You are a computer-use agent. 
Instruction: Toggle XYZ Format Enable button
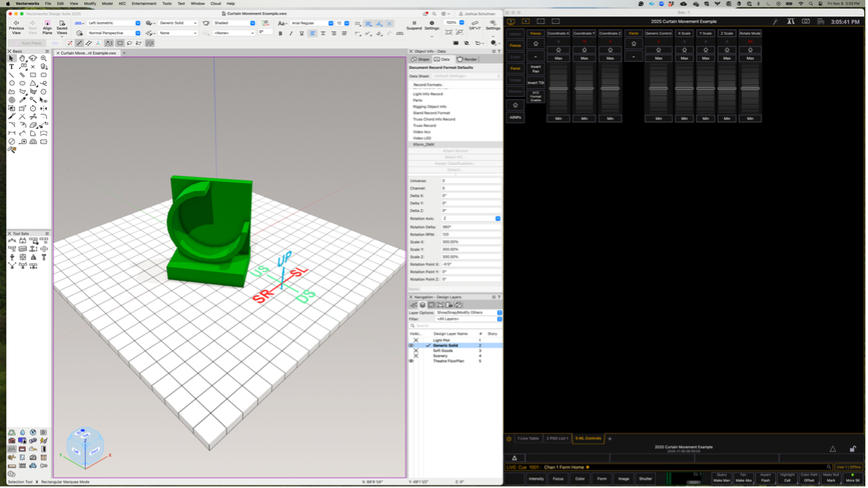point(535,96)
